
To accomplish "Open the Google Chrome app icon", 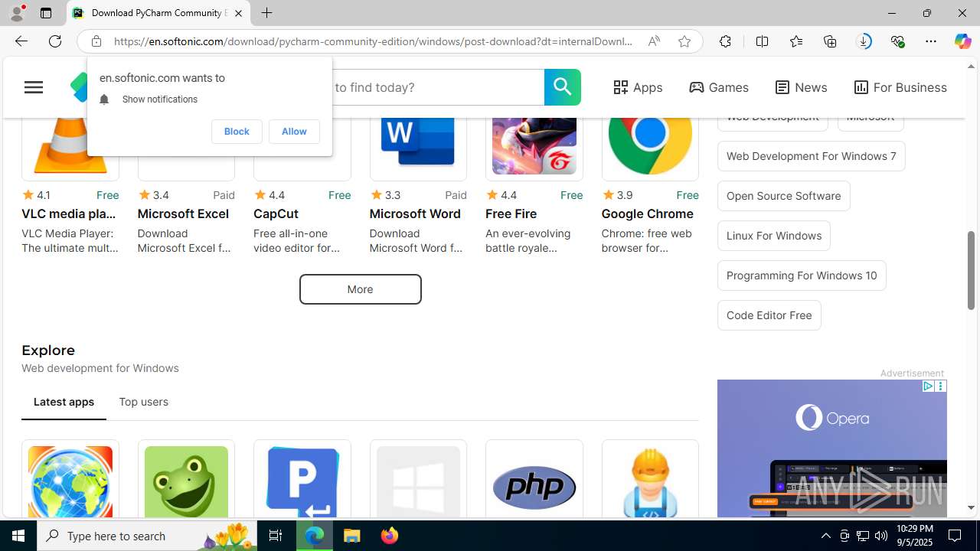I will pos(650,147).
